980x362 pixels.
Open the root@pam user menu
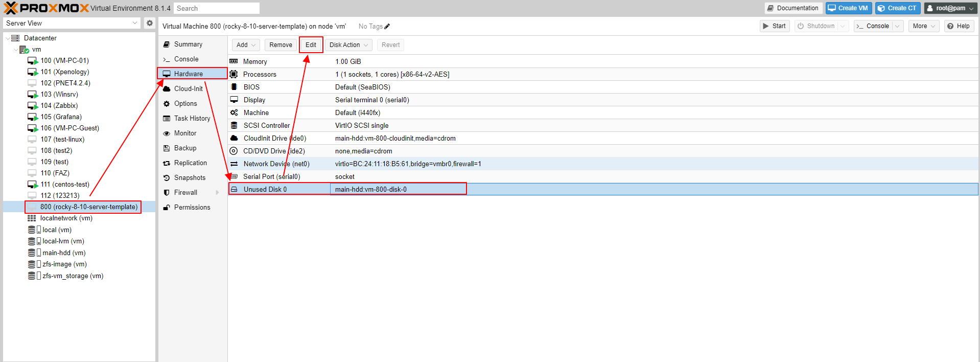[951, 8]
